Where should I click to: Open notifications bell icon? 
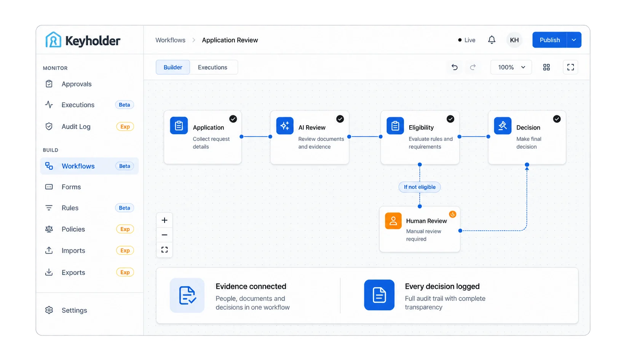click(x=492, y=40)
